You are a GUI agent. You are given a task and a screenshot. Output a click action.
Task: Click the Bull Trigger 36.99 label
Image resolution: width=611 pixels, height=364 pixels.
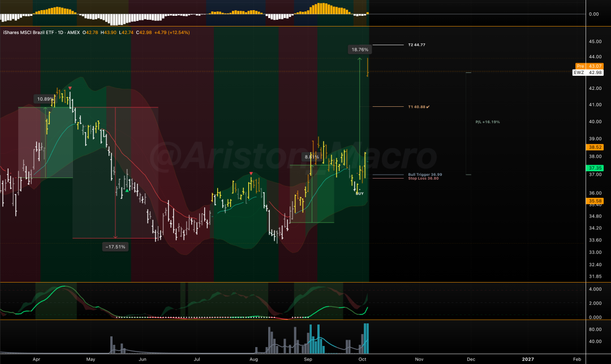click(425, 175)
